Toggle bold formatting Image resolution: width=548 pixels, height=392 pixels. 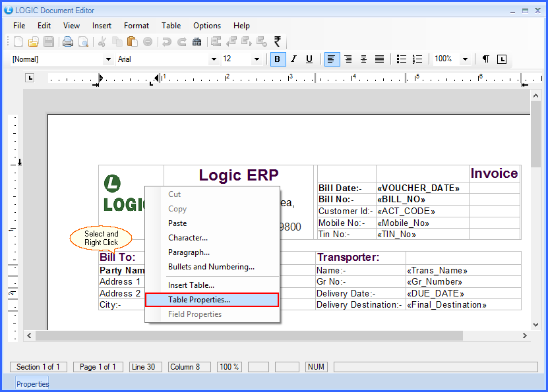click(278, 59)
